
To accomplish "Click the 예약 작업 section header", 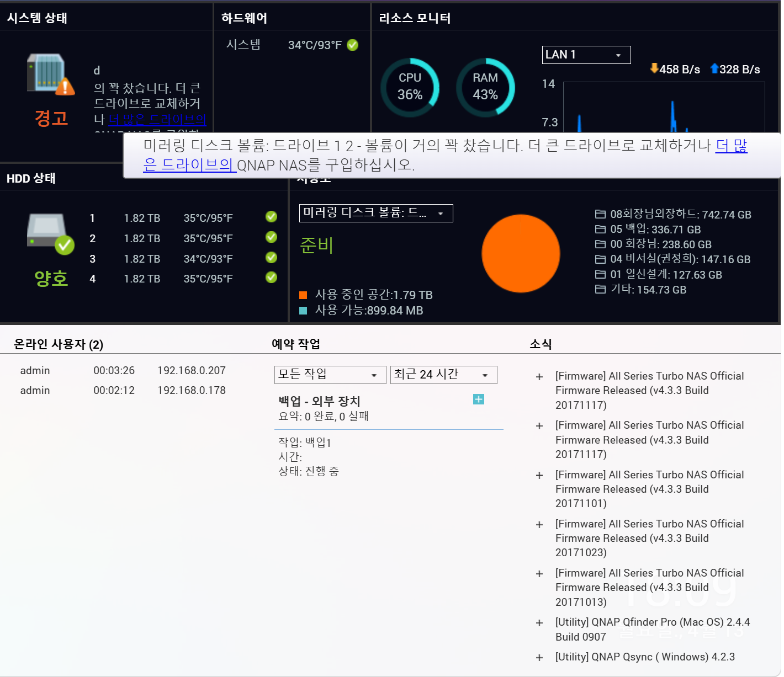I will (x=296, y=344).
